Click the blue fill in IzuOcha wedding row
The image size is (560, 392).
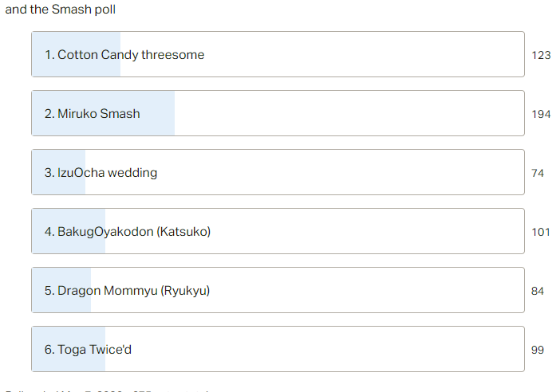(x=58, y=172)
